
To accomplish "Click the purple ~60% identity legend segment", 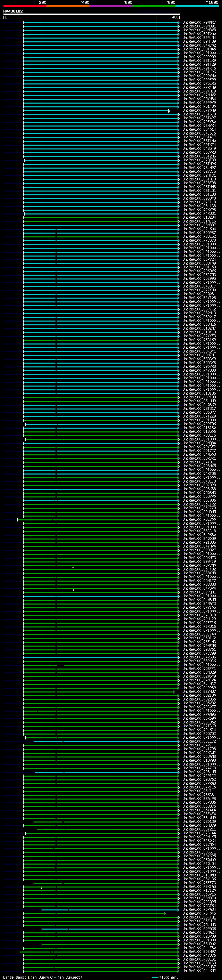I will pos(111,6).
